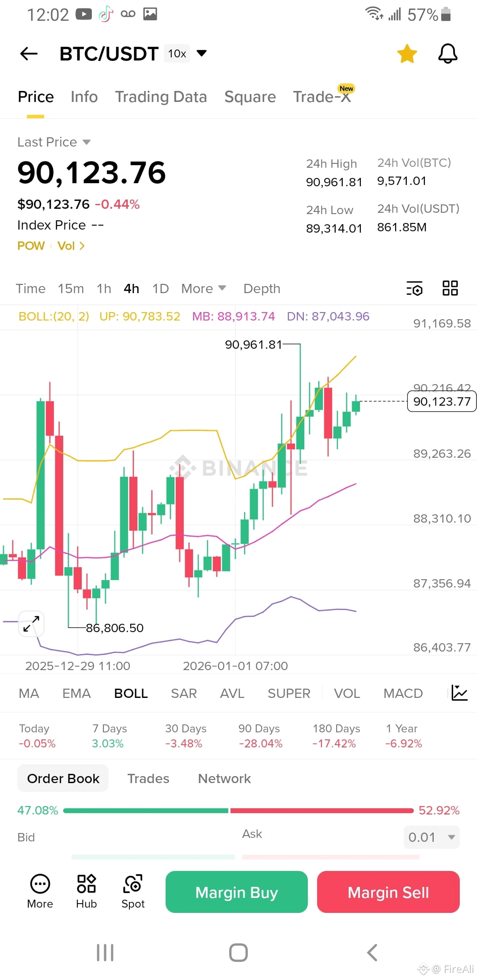Switch to the Trading Data tab
The width and height of the screenshot is (477, 980).
click(x=161, y=97)
